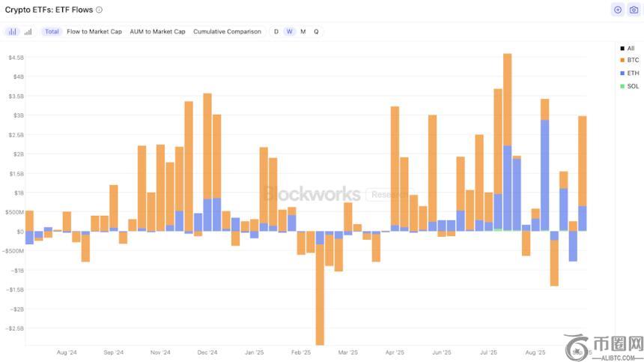Image resolution: width=644 pixels, height=362 pixels.
Task: Select the stacked bar chart view icon
Action: click(x=13, y=31)
